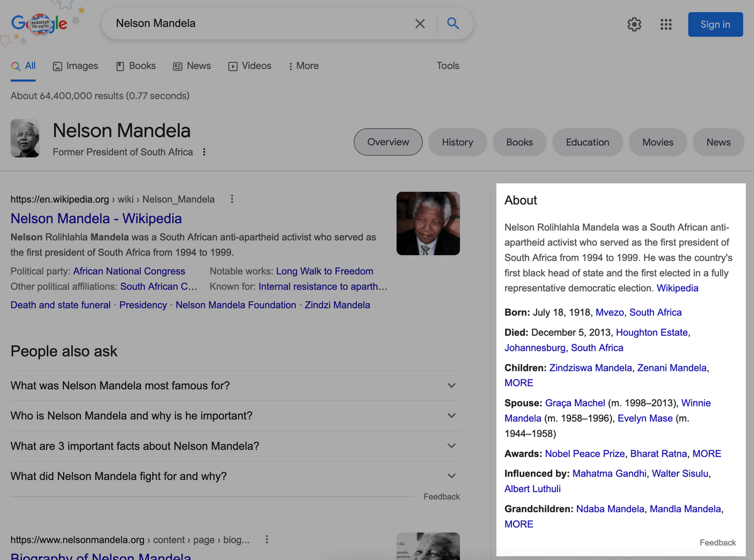Open the Wikipedia link in About panel

click(x=677, y=288)
